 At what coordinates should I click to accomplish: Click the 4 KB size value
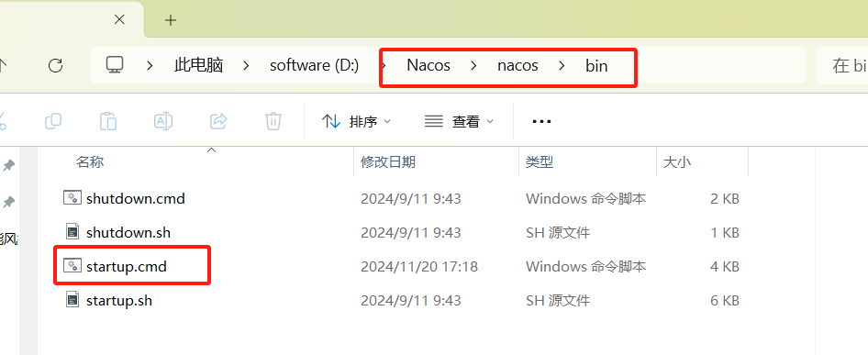coord(725,266)
